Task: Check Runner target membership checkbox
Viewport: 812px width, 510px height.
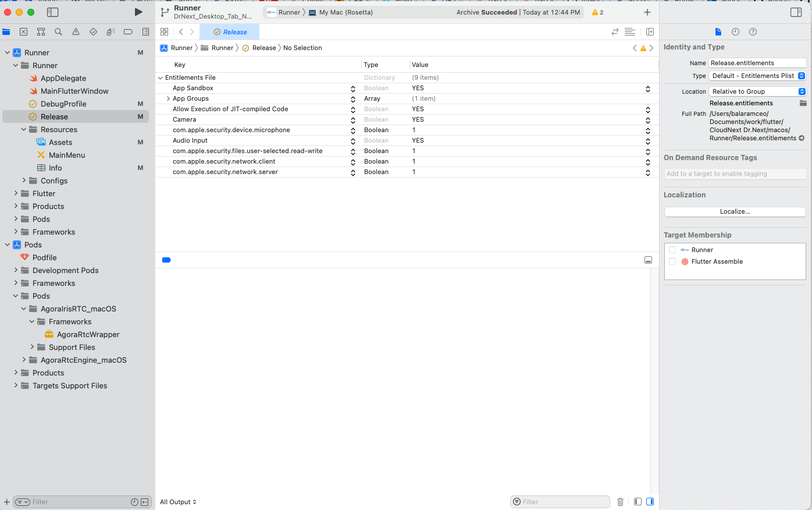Action: [672, 250]
